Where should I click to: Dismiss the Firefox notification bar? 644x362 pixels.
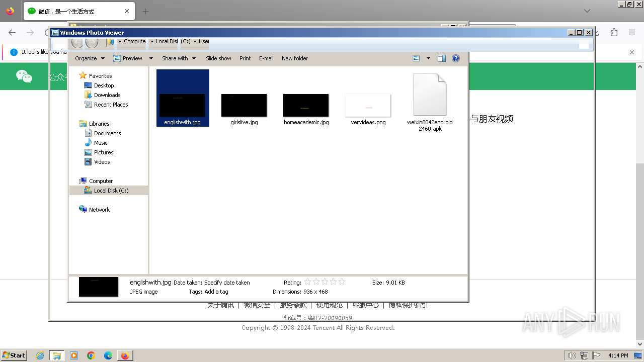pyautogui.click(x=632, y=52)
